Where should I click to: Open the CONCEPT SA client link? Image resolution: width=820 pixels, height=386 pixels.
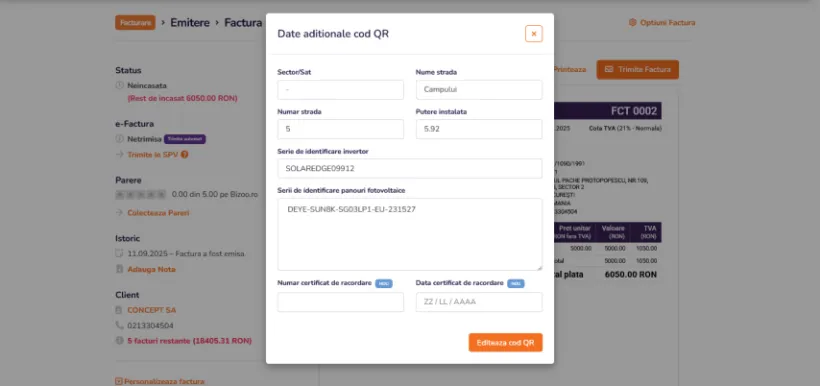(x=152, y=310)
